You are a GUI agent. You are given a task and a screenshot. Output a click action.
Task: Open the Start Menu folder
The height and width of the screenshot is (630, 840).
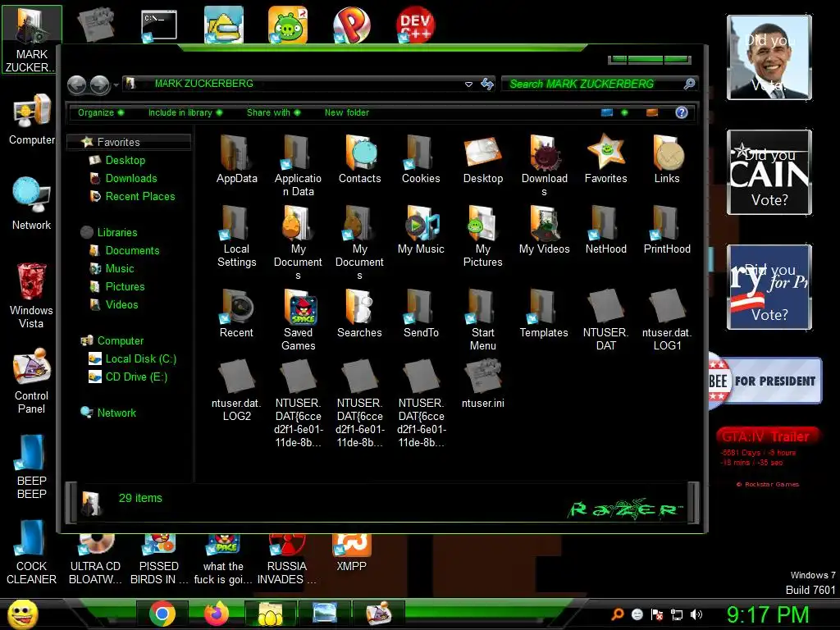482,320
